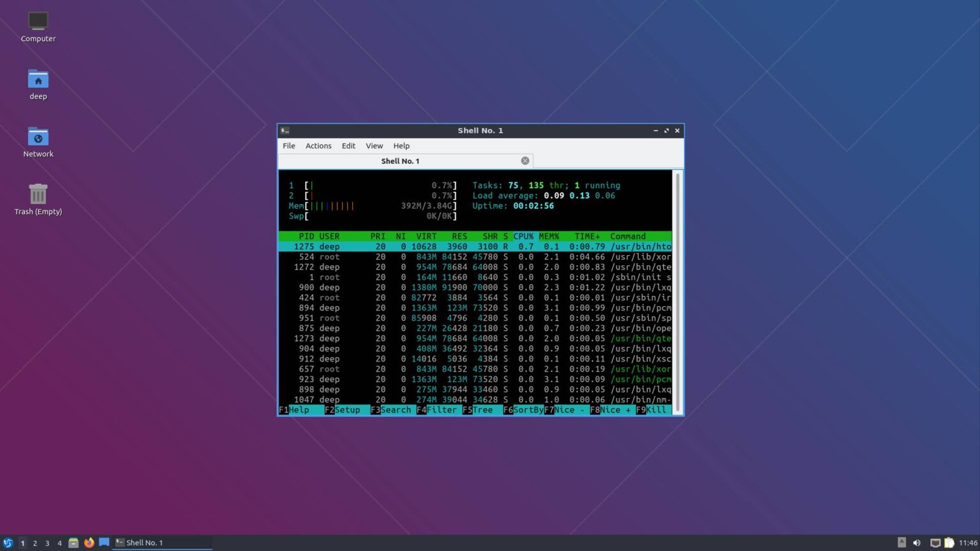Click the clipboard manager tray icon
This screenshot has height=551, width=980.
[949, 543]
